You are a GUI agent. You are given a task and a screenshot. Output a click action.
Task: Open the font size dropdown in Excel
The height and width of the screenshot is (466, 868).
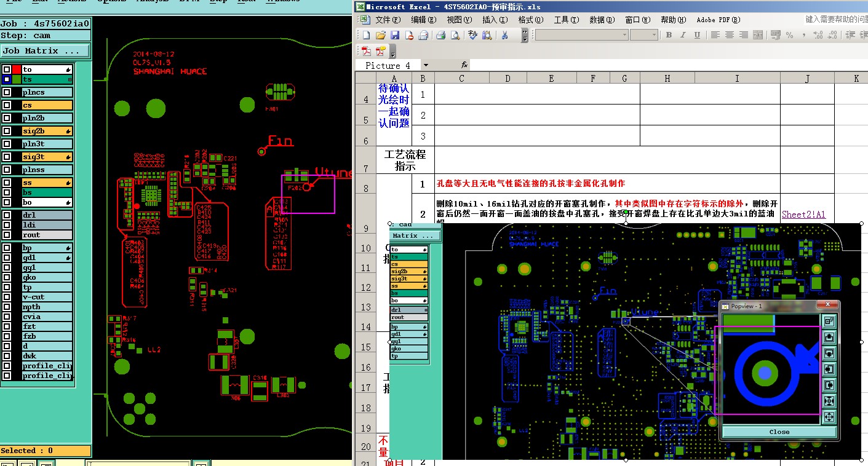point(655,35)
